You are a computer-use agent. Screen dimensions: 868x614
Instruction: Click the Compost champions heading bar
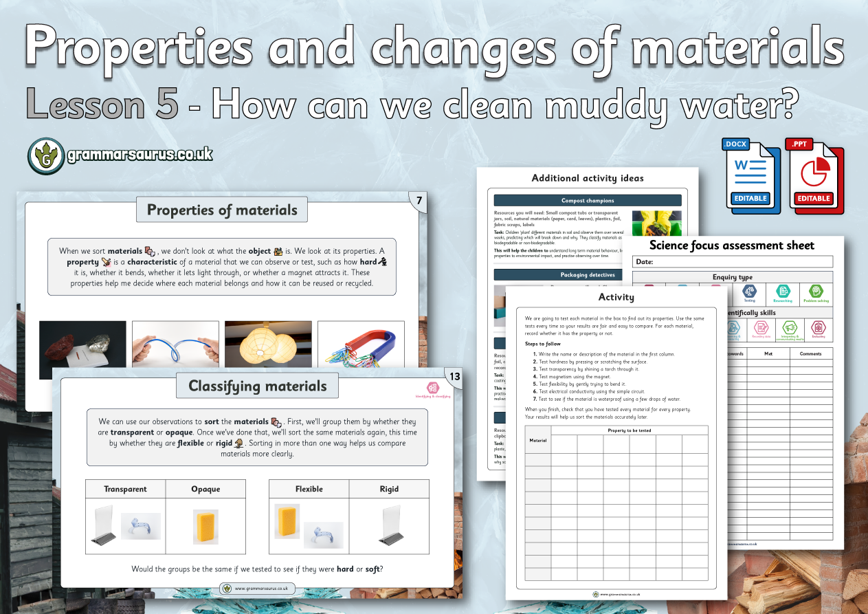(x=588, y=201)
